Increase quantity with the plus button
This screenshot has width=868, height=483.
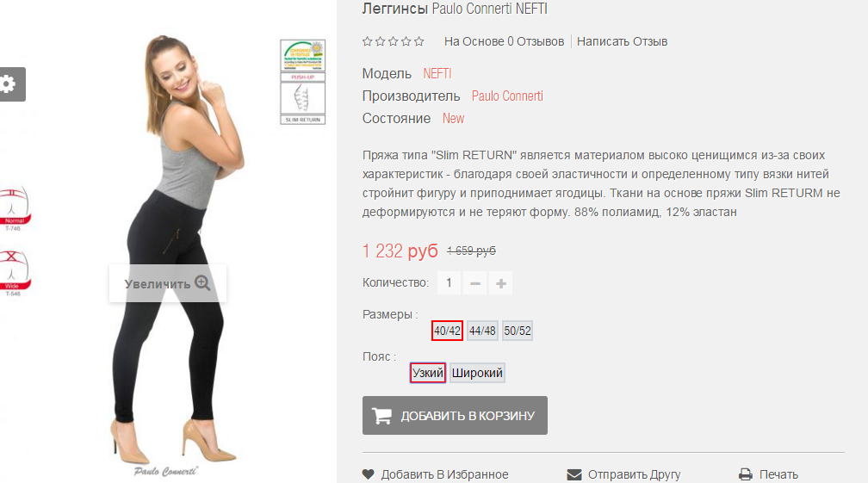pyautogui.click(x=501, y=283)
